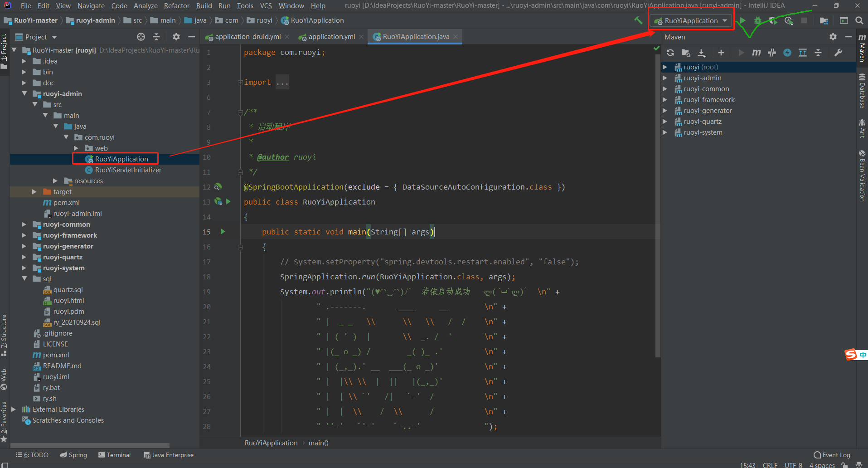Expand ruoyi-admin in Maven panel
The width and height of the screenshot is (868, 468).
[665, 78]
